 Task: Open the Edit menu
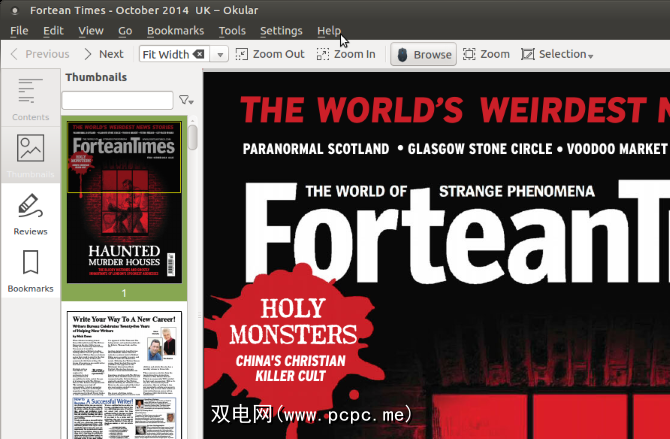[53, 31]
